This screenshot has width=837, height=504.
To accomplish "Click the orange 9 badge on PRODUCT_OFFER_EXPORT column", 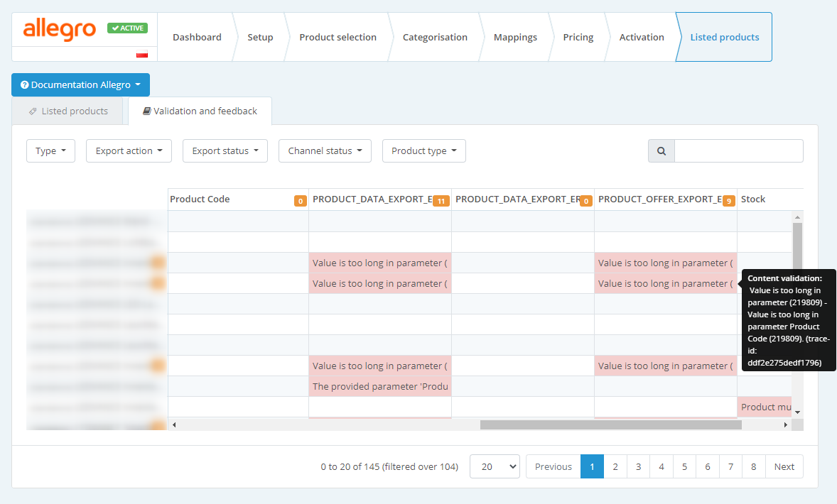I will tap(728, 201).
